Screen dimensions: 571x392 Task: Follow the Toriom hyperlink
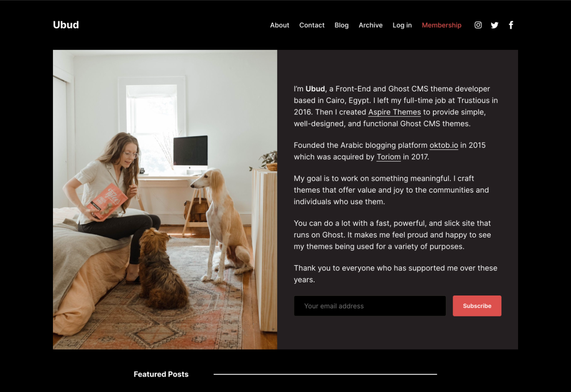(389, 157)
